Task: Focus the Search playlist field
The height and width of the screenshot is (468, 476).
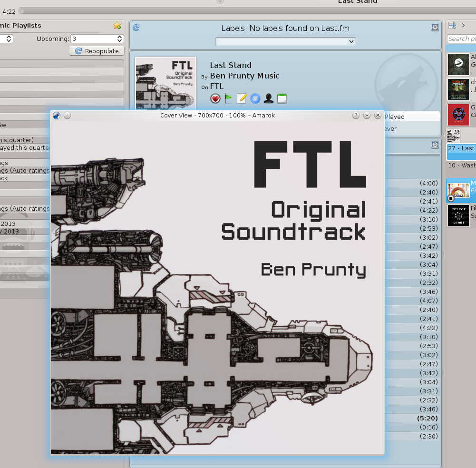Action: [461, 39]
